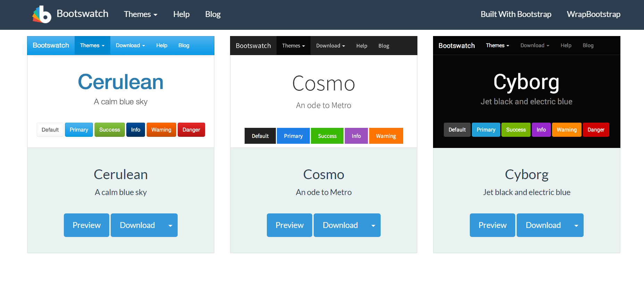Preview the Cosmo theme

pos(289,225)
